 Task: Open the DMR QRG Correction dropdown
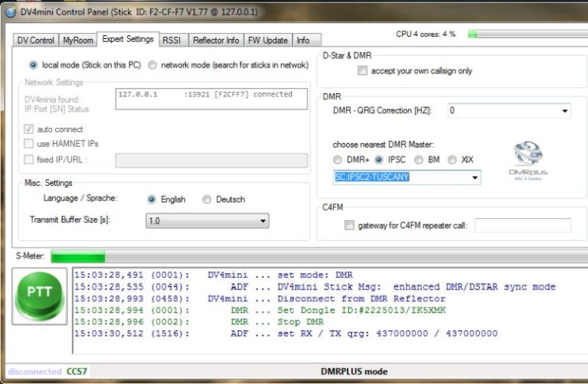click(509, 110)
